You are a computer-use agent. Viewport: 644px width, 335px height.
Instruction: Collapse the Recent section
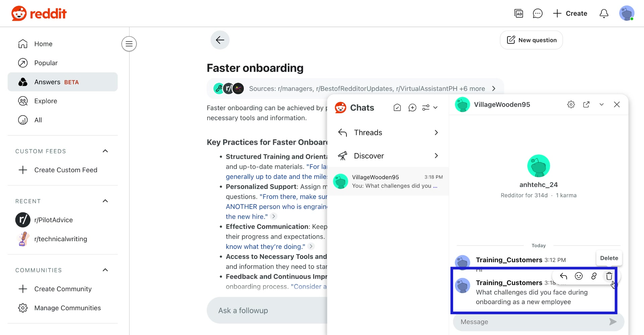[105, 201]
